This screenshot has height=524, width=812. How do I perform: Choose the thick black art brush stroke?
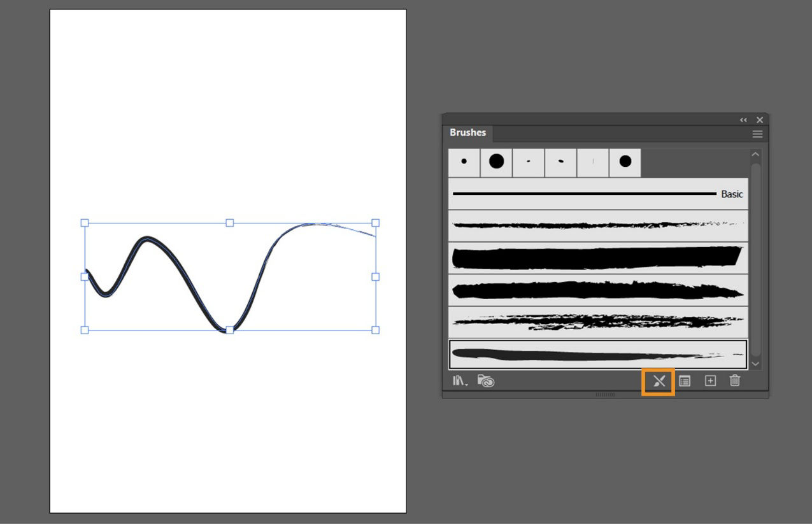(599, 257)
